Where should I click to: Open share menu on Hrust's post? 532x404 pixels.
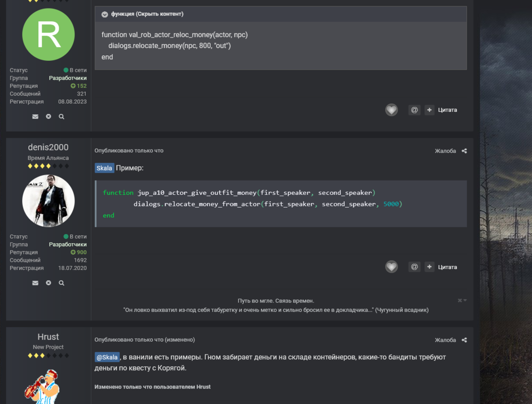coord(464,341)
